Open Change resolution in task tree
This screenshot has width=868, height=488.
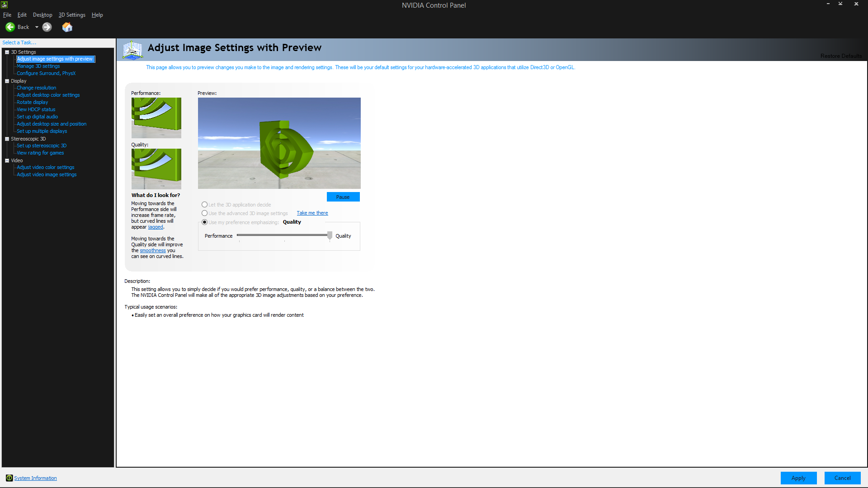(37, 88)
